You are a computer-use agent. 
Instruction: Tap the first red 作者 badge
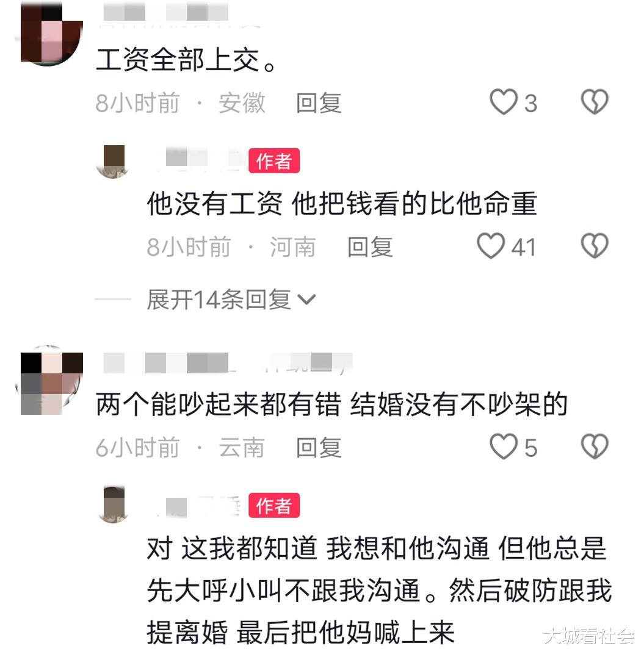point(274,161)
